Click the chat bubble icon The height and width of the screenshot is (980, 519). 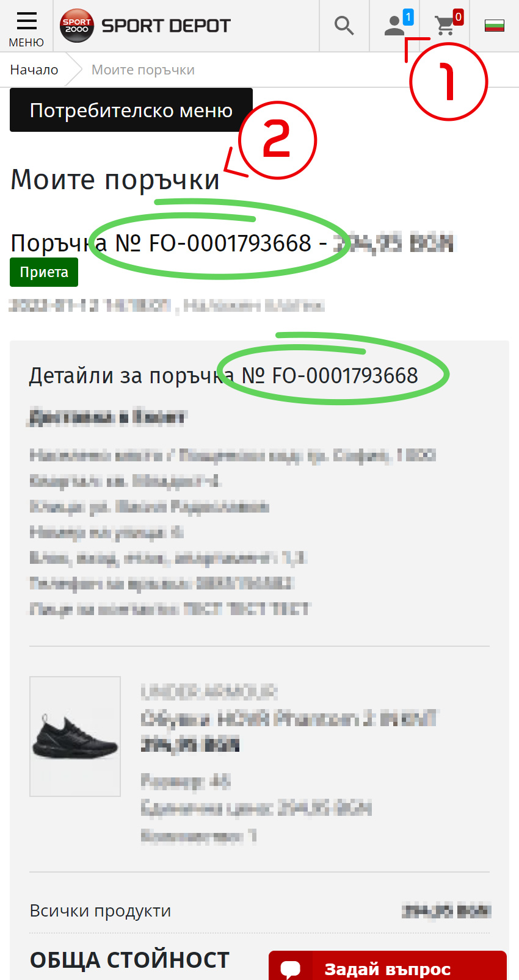(291, 968)
